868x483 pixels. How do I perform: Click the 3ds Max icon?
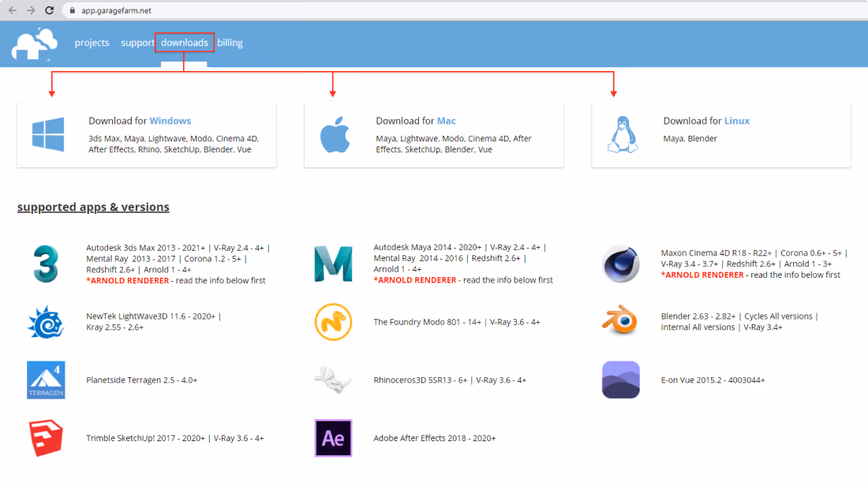pos(46,264)
